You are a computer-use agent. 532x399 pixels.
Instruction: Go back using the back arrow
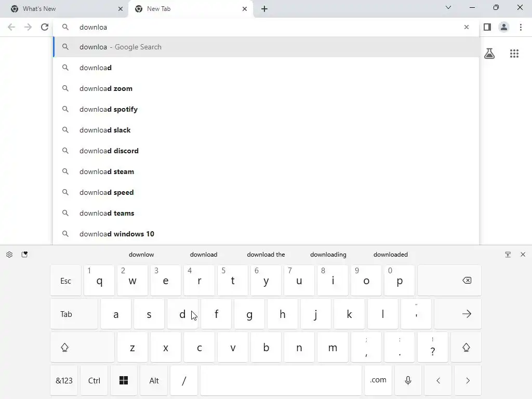point(11,27)
